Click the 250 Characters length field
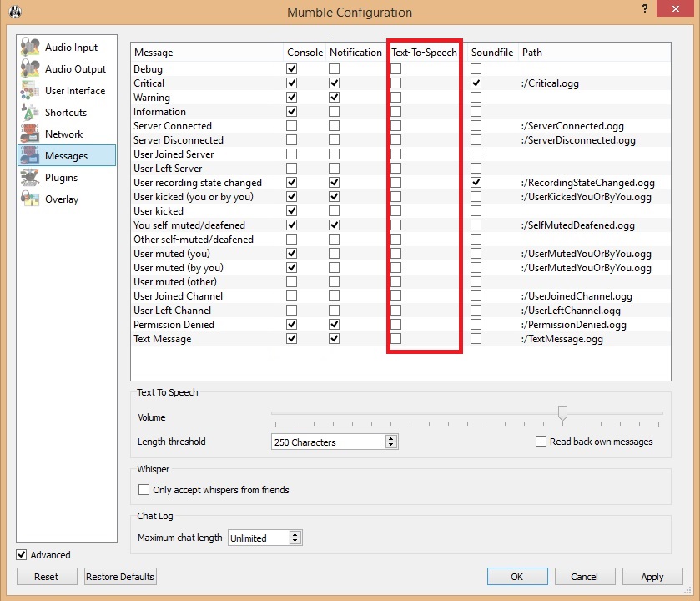Image resolution: width=700 pixels, height=601 pixels. 329,442
